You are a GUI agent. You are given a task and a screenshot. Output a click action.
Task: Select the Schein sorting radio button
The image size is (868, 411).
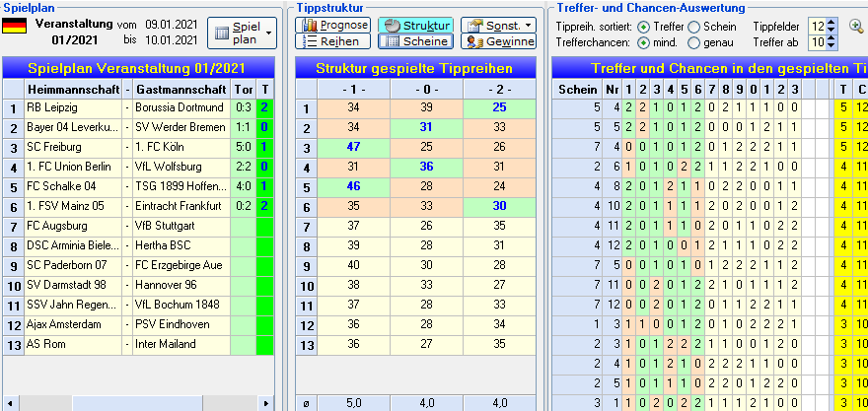pyautogui.click(x=693, y=27)
